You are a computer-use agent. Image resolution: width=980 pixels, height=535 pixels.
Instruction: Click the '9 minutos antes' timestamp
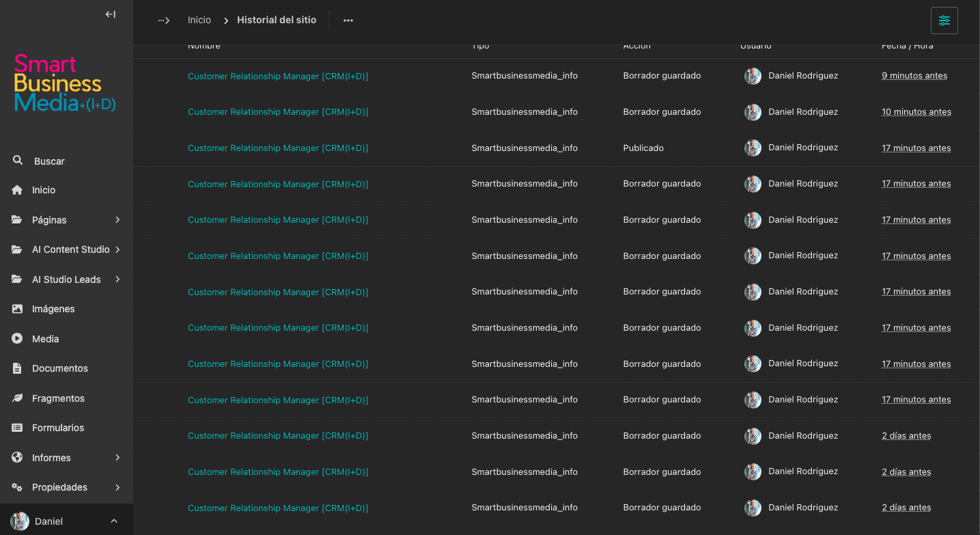pyautogui.click(x=914, y=76)
